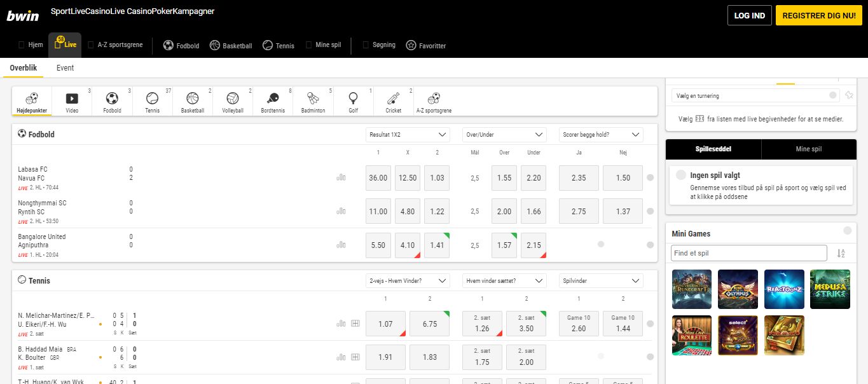Image resolution: width=868 pixels, height=384 pixels.
Task: Open the Vælg en turnering selector
Action: 755,95
